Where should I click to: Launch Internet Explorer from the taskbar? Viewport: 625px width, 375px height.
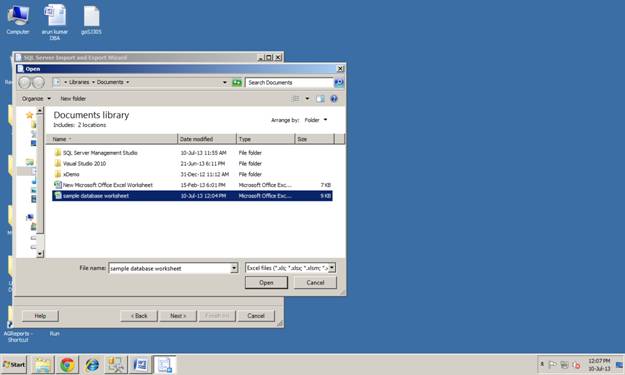pos(92,365)
